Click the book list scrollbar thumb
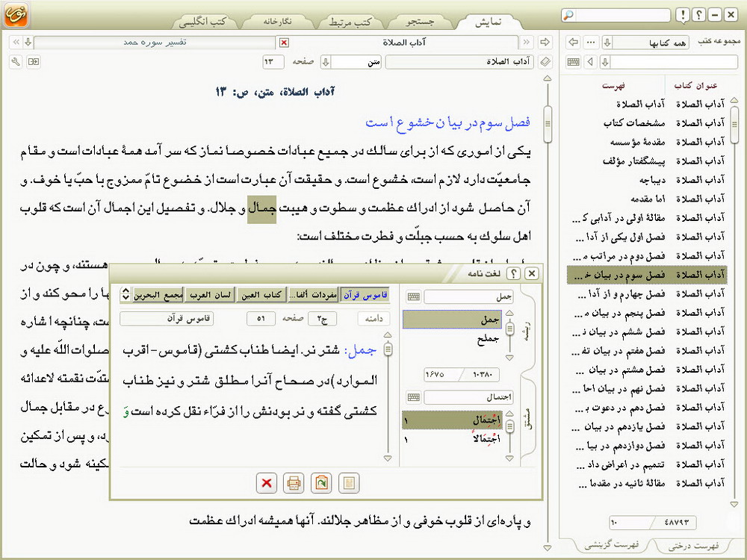Screen dimensions: 747x560 [x=734, y=124]
